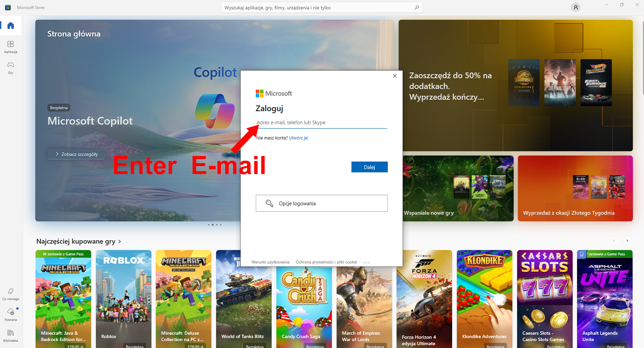The image size is (644, 348).
Task: Open the Gry section in sidebar
Action: (x=11, y=68)
